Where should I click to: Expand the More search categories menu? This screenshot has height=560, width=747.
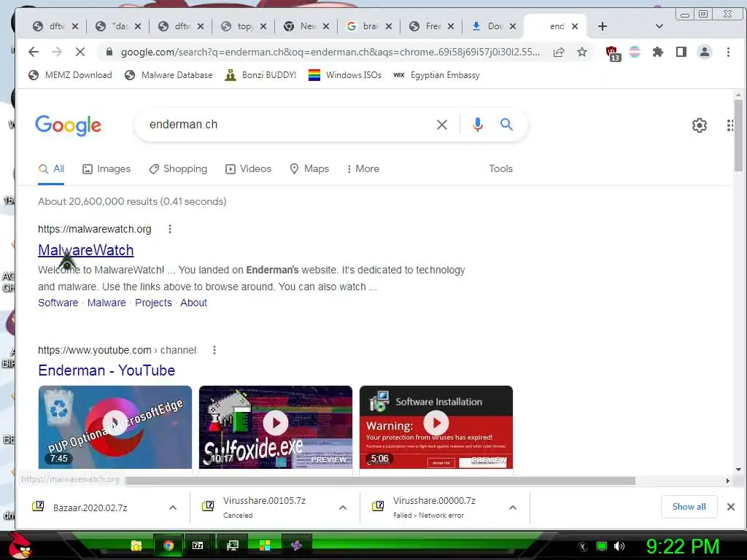(363, 169)
